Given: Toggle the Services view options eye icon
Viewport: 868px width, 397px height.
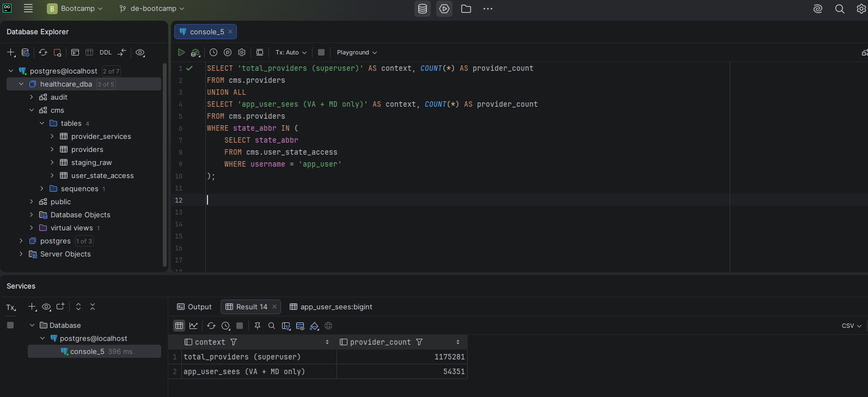Looking at the screenshot, I should tap(46, 307).
